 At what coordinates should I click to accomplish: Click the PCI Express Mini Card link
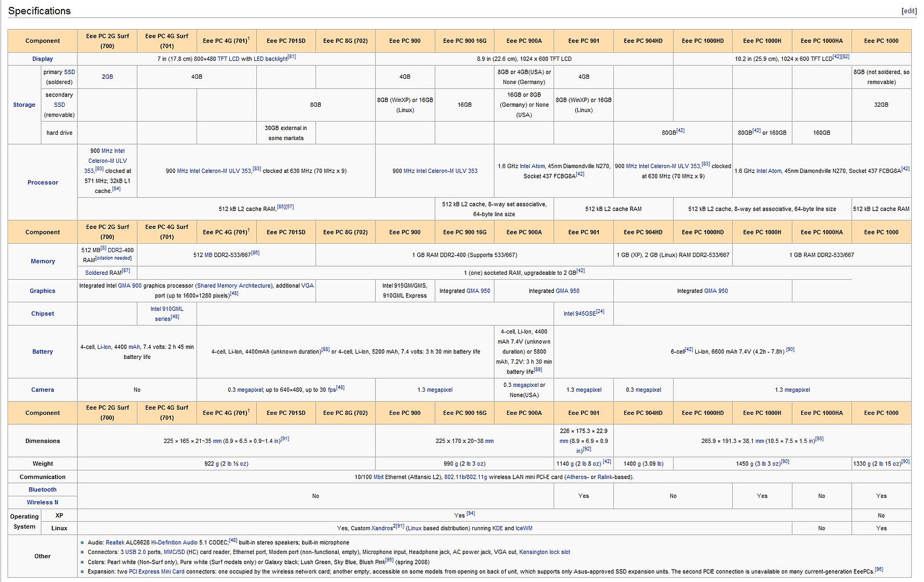tap(156, 571)
